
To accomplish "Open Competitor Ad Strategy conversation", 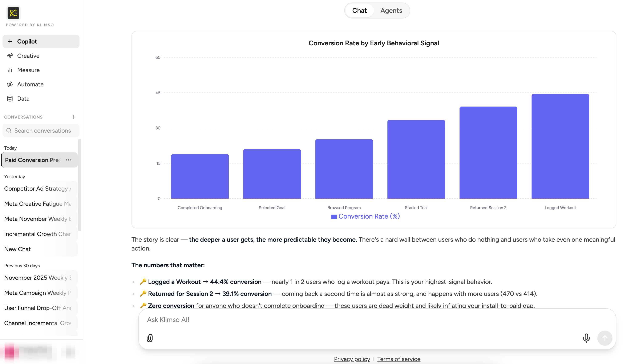I will click(x=39, y=189).
